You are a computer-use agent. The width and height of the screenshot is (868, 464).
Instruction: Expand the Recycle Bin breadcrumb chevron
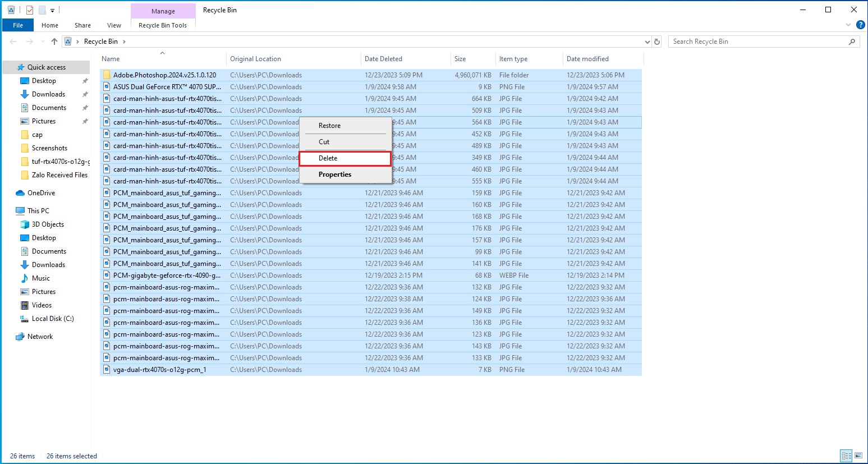[124, 42]
